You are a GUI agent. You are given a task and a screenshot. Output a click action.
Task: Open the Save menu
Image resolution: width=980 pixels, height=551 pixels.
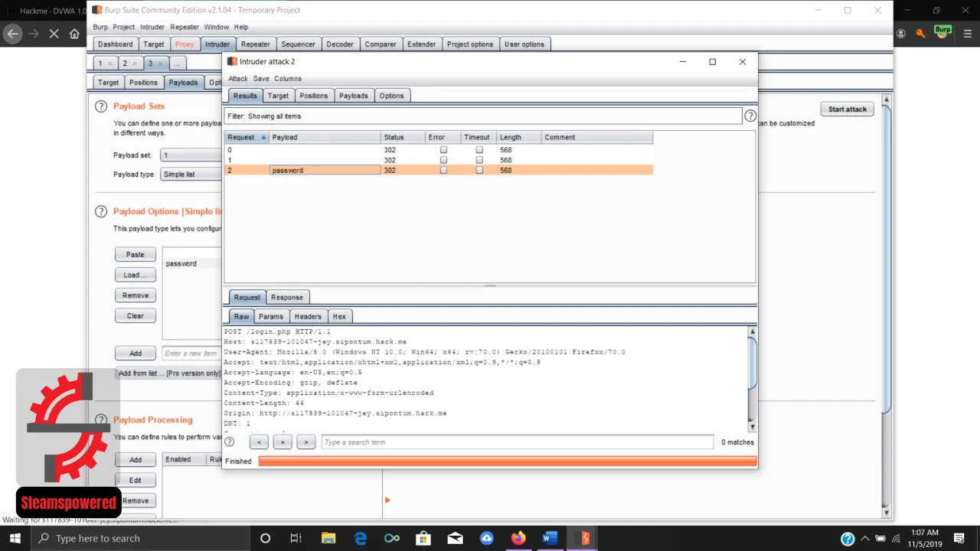pos(261,78)
